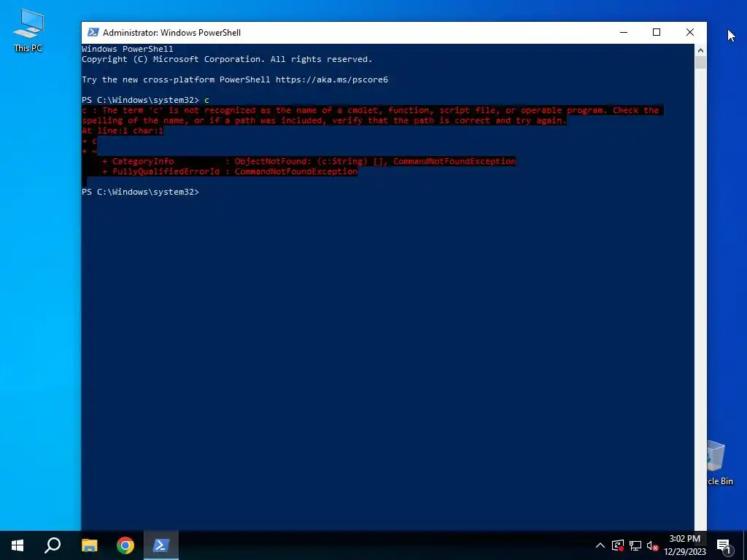Click the first 'Windows PowerShell' output line

coord(127,49)
